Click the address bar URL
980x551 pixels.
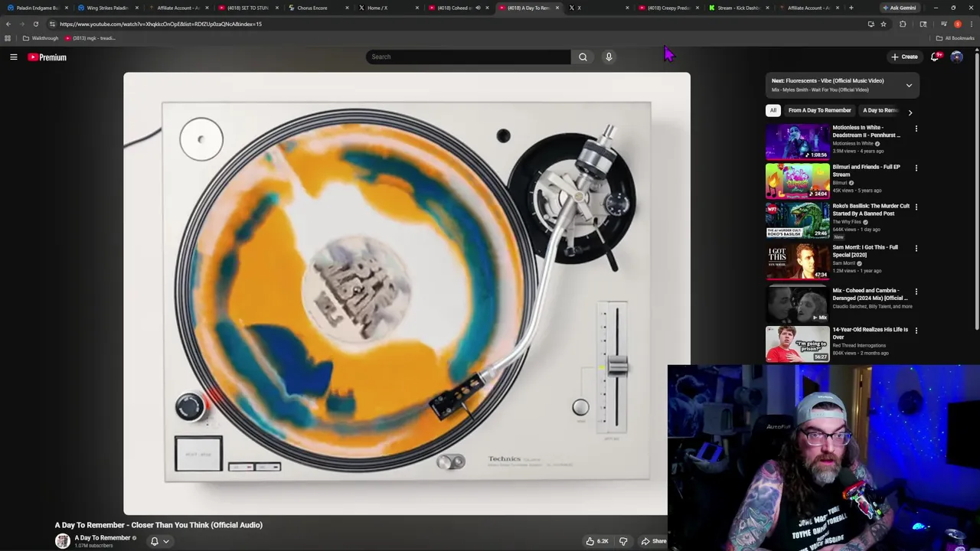(x=161, y=24)
